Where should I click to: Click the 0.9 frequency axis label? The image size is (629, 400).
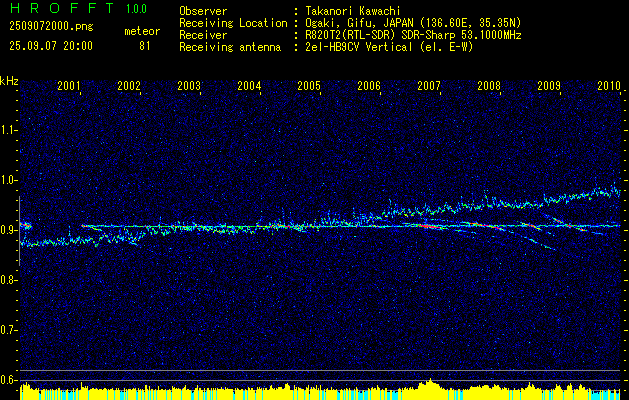pyautogui.click(x=8, y=230)
